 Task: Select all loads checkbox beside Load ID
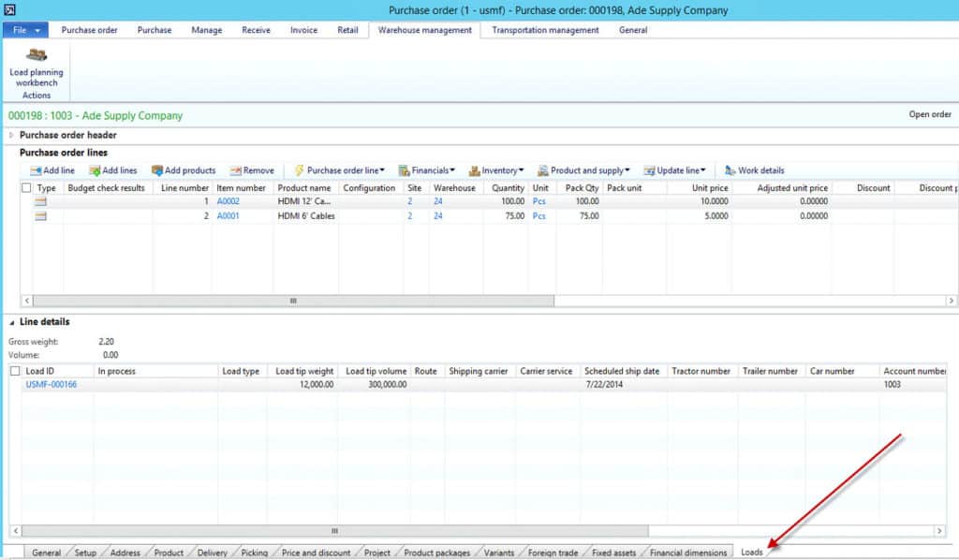(x=15, y=371)
